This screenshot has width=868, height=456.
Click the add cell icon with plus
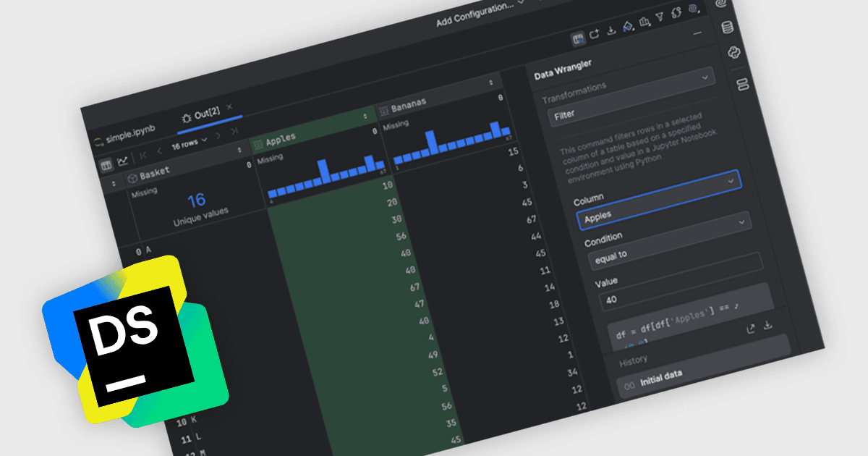pyautogui.click(x=595, y=34)
